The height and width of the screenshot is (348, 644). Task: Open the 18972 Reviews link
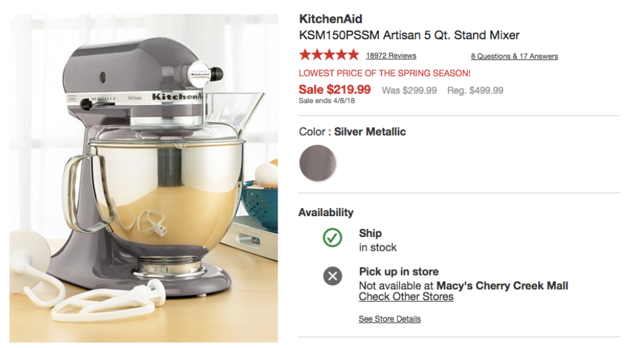pos(391,55)
